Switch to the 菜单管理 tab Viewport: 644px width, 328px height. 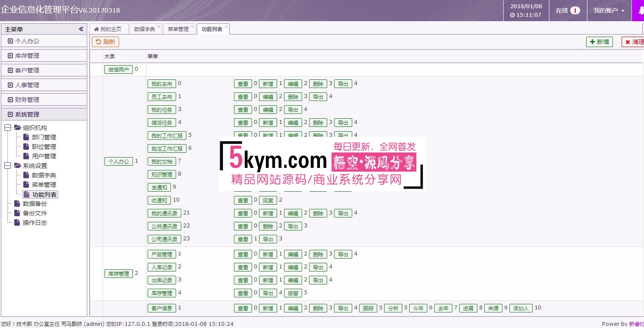coord(178,29)
